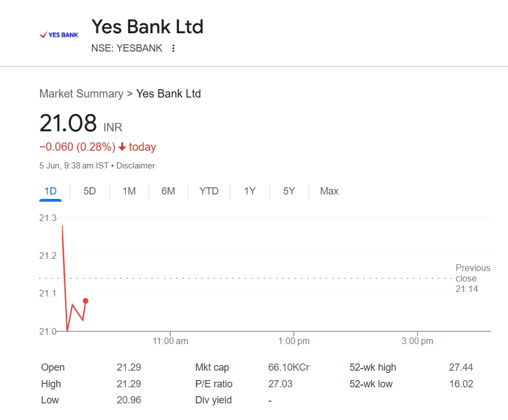Open the three-dot more options menu
508x420 pixels.
(173, 48)
